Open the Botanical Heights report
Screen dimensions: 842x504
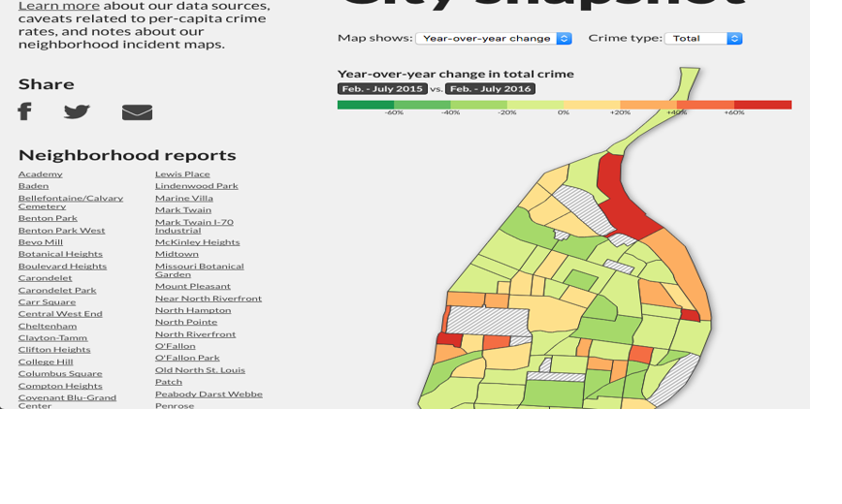click(60, 254)
